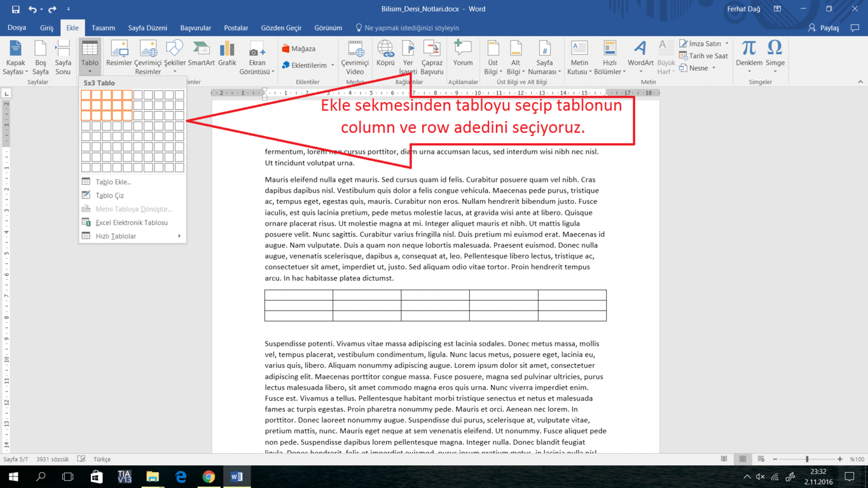Switch to the Tasarım ribbon tab
Screen dimensions: 868x488
tap(104, 27)
